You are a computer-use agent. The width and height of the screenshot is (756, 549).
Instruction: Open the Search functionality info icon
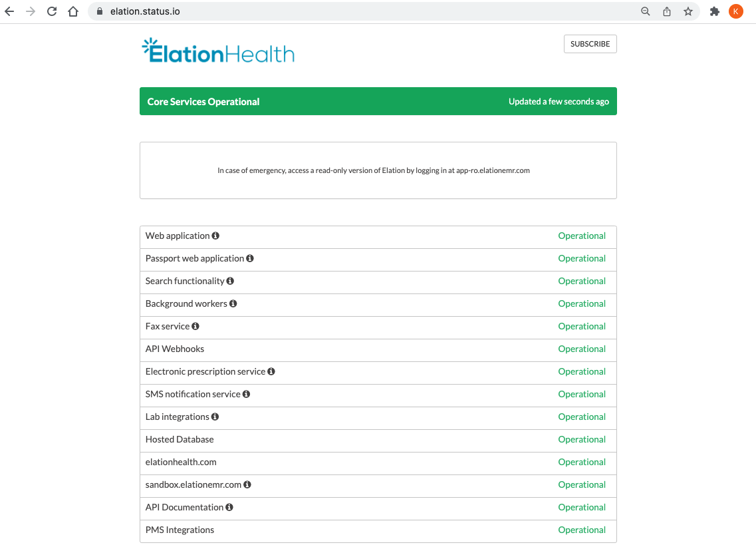(x=230, y=280)
